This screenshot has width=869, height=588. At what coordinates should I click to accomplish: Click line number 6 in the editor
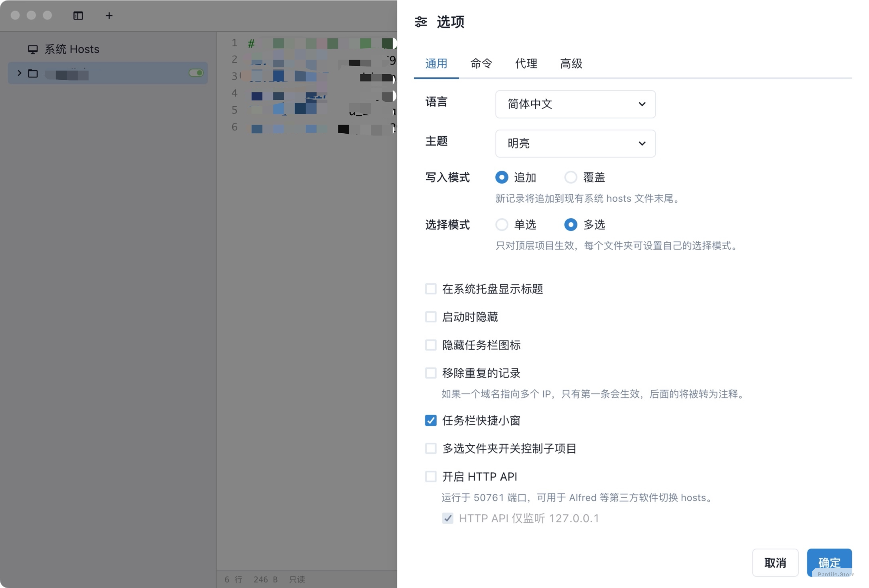tap(235, 127)
